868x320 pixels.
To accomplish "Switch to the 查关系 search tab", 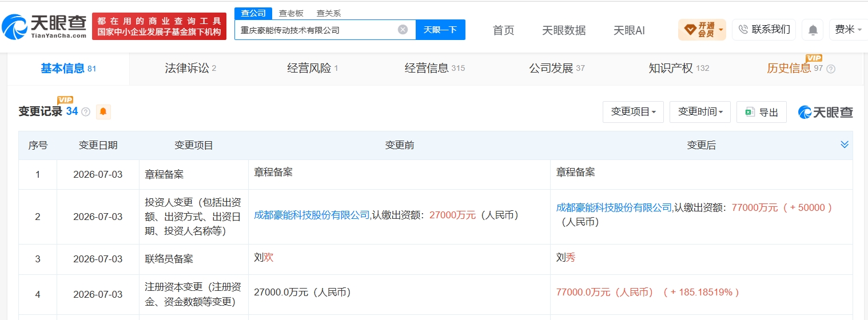I will pos(329,13).
